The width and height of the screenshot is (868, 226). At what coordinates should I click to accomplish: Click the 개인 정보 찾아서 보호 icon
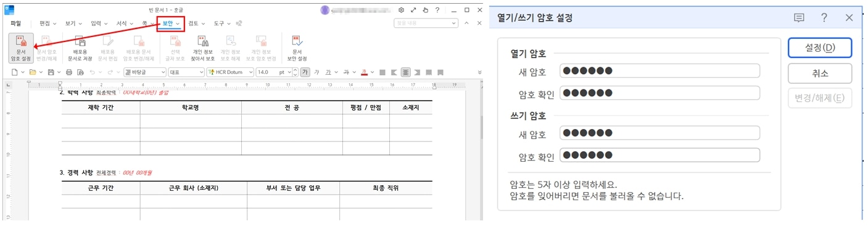202,48
